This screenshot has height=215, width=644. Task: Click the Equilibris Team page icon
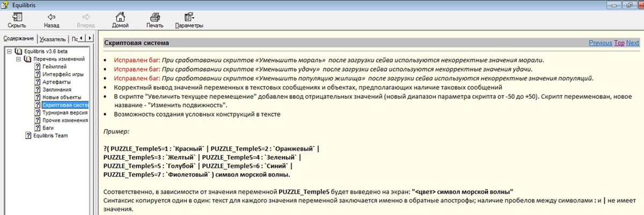point(28,136)
